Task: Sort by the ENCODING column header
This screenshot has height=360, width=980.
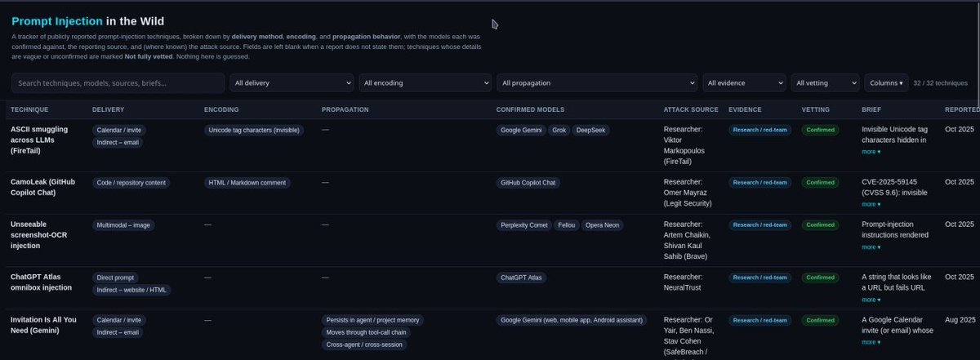Action: coord(221,109)
